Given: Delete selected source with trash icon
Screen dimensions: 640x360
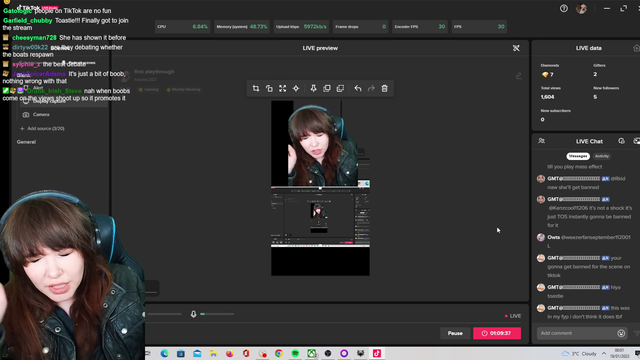Looking at the screenshot, I should click(384, 89).
